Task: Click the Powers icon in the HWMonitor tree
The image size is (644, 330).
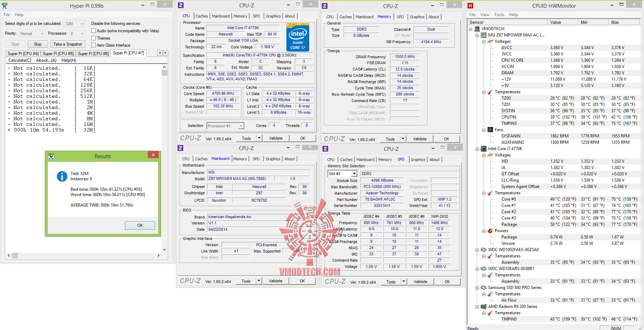Action: pyautogui.click(x=490, y=231)
